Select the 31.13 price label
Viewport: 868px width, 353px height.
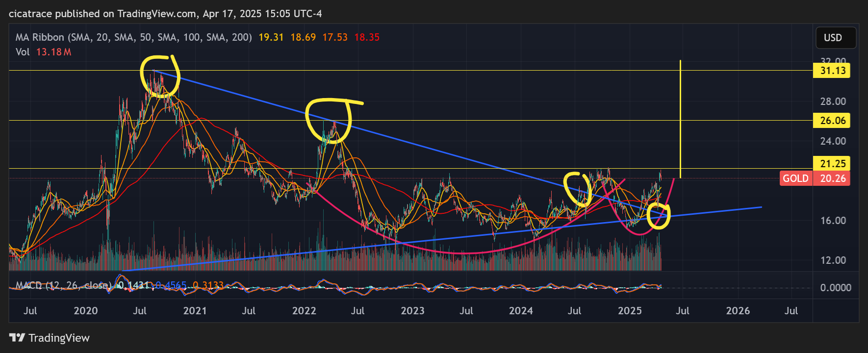(832, 71)
